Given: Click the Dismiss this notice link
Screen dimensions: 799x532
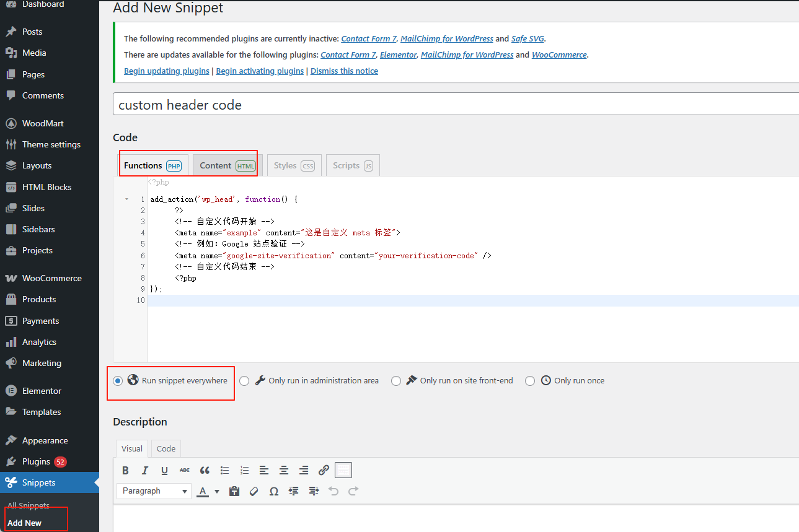Looking at the screenshot, I should [x=344, y=71].
